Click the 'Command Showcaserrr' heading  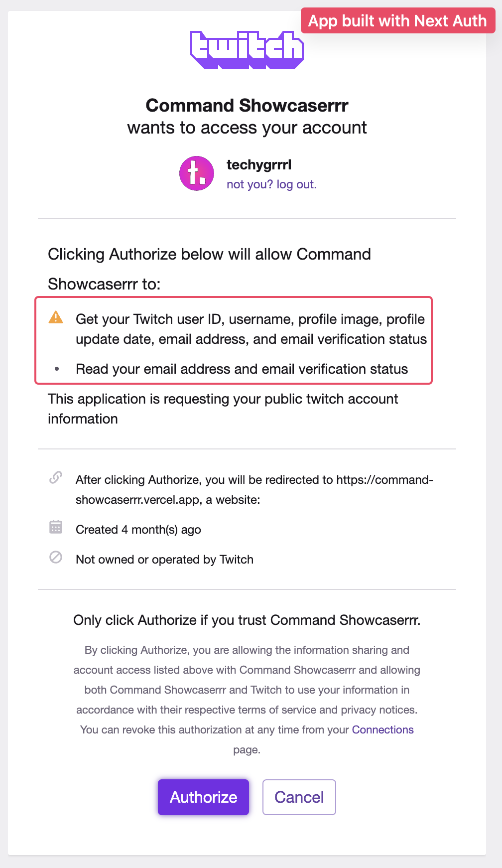tap(247, 106)
